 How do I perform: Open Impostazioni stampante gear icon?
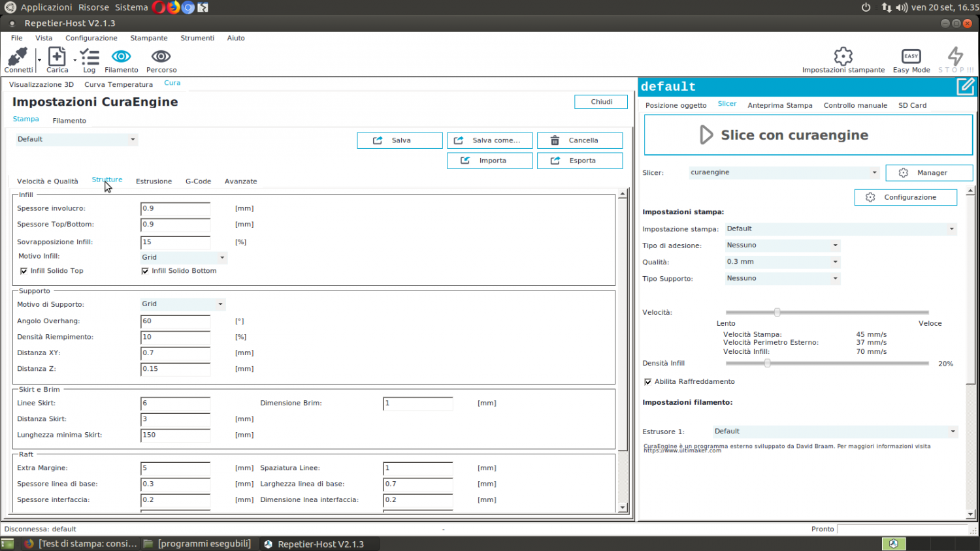coord(843,56)
